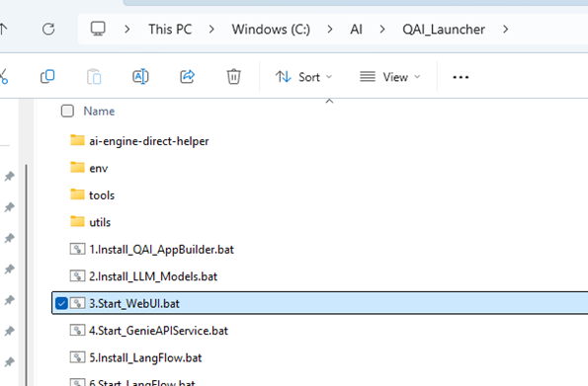
Task: Select 4.Start_GenieAPIService.bat file name
Action: [158, 331]
